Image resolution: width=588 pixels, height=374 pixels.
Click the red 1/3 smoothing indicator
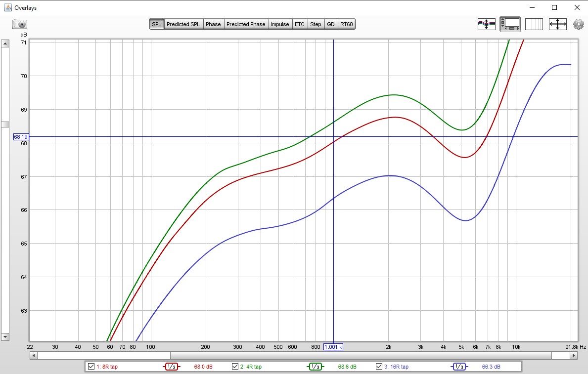tap(172, 367)
